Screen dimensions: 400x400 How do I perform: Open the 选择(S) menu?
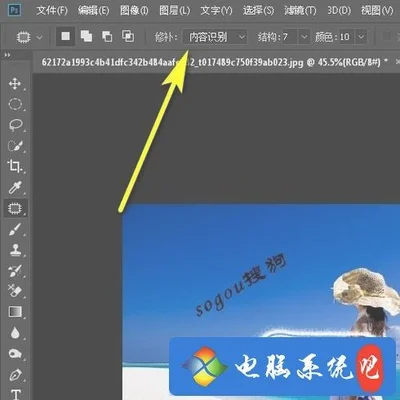click(x=258, y=11)
